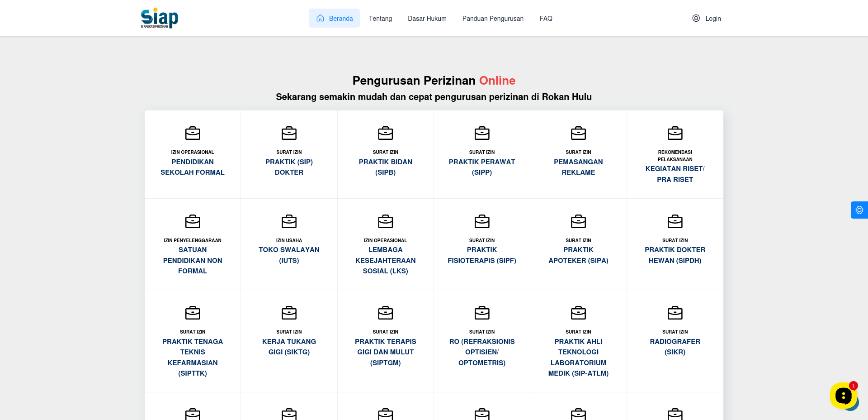868x420 pixels.
Task: Open Panduan Pengurusan menu
Action: click(x=493, y=19)
